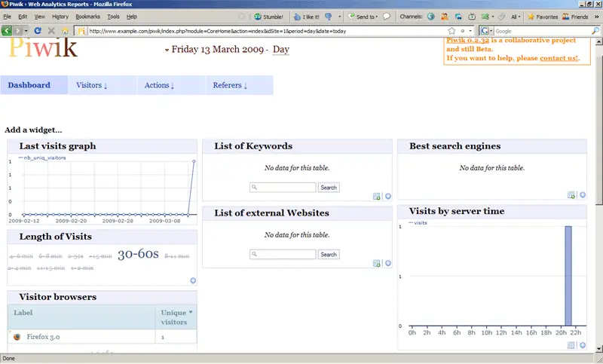Expand the Actions menu tab

click(x=170, y=85)
